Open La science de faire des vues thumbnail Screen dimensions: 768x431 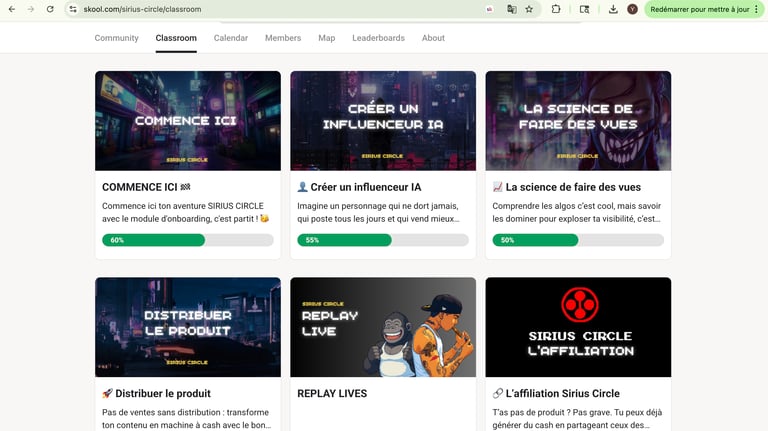coord(578,121)
